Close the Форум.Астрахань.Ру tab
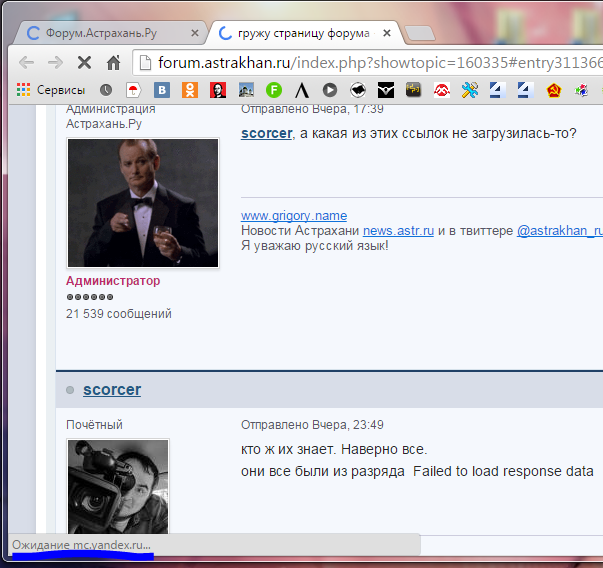The width and height of the screenshot is (603, 568). 195,33
